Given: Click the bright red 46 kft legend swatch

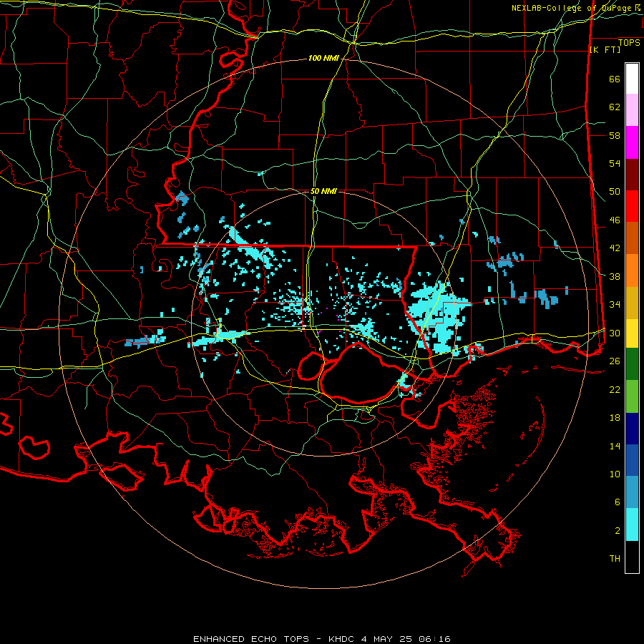Looking at the screenshot, I should 632,206.
